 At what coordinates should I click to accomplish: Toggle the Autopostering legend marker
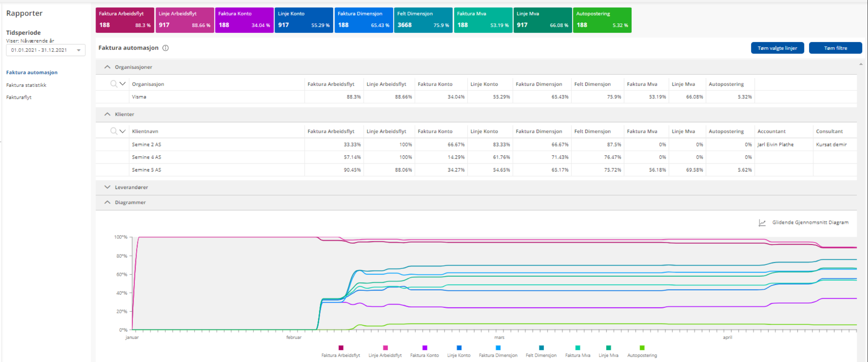click(x=642, y=348)
